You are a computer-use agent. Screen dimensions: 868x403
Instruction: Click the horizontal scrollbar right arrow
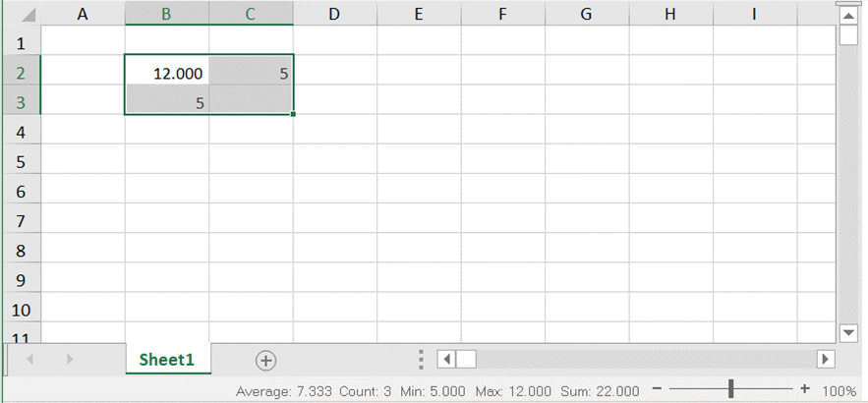pos(825,359)
